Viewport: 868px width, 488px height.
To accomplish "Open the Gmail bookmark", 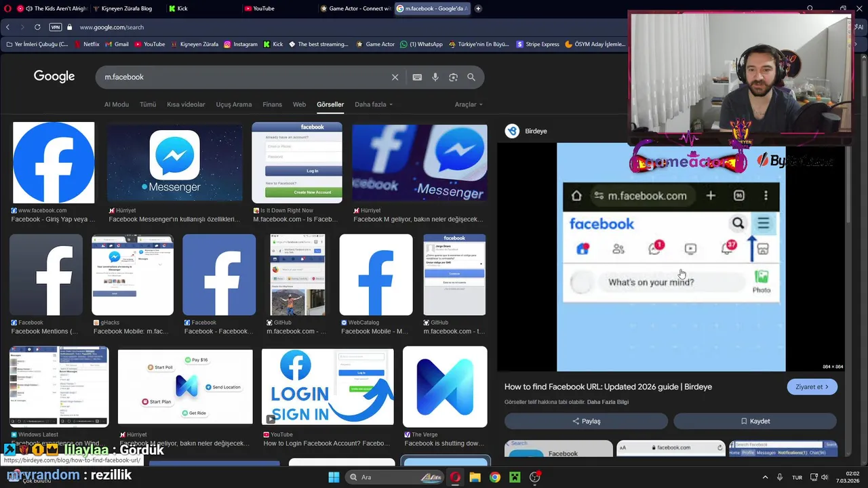I will [x=117, y=44].
